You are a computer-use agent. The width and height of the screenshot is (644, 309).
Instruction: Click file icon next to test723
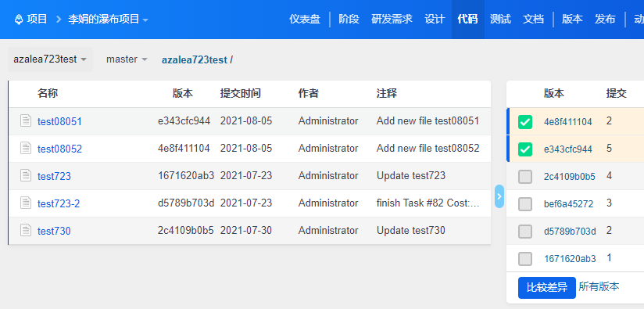(26, 175)
